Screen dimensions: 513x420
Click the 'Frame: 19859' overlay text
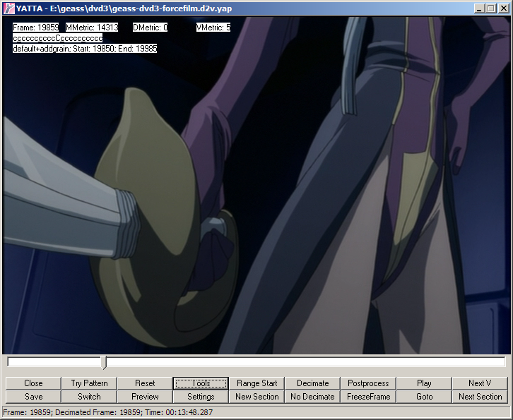coord(35,28)
